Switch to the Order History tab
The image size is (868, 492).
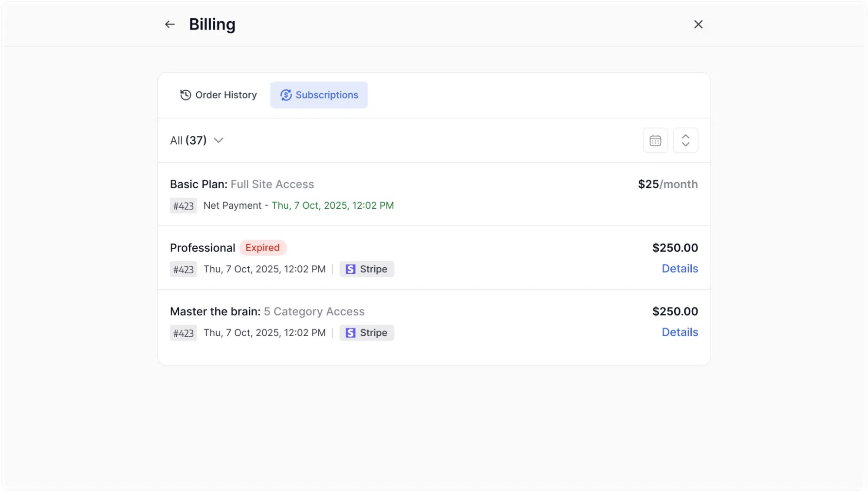coord(218,95)
